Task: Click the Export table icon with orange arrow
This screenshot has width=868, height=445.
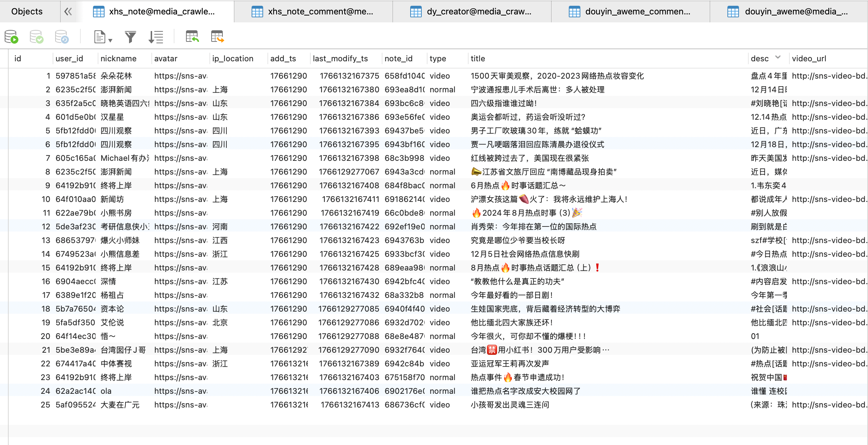Action: click(x=217, y=37)
